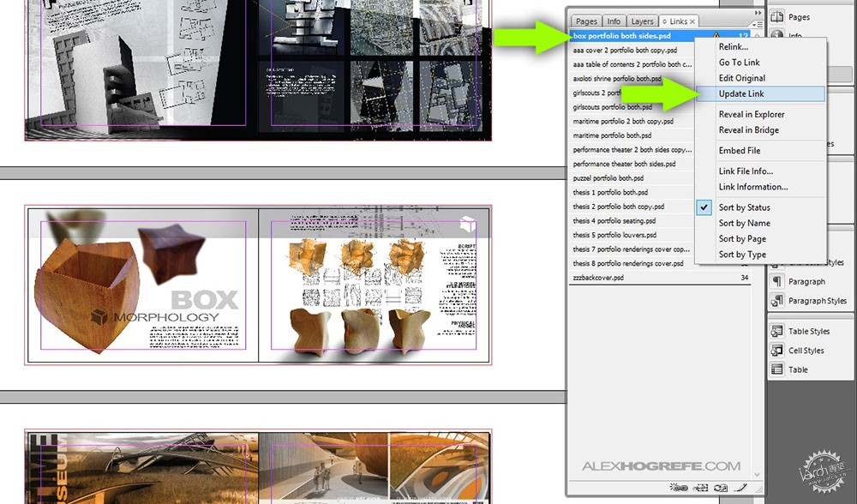Choose Embed File in the context menu
The image size is (857, 504).
(x=740, y=150)
